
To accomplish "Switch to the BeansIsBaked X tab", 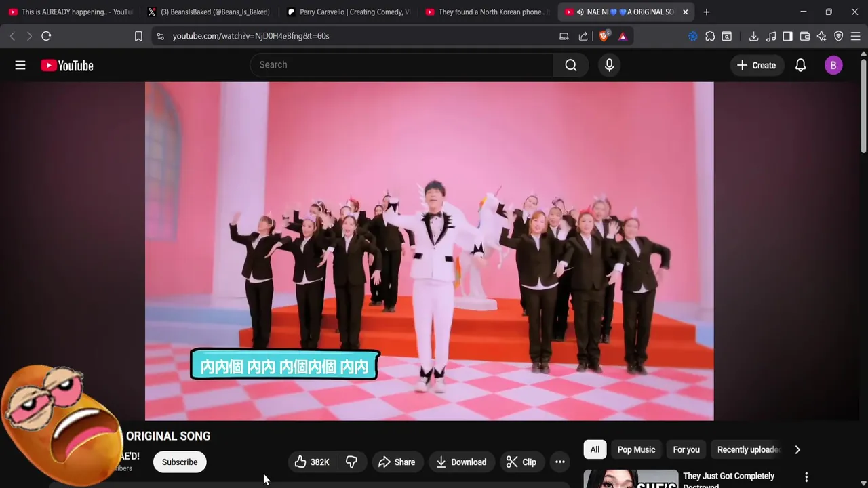I will [x=209, y=12].
